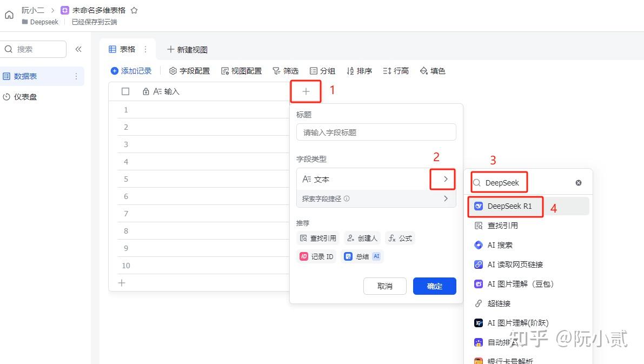Open the 排序 sort tool
644x364 pixels.
tap(360, 71)
